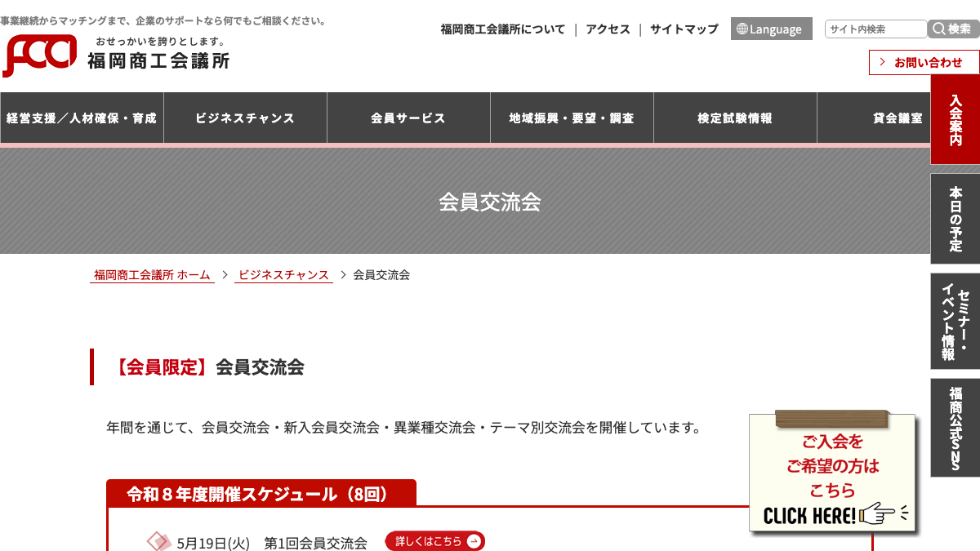Click the セミナー・イベント情報 side tab
Viewport: 980px width, 551px height.
pyautogui.click(x=955, y=322)
